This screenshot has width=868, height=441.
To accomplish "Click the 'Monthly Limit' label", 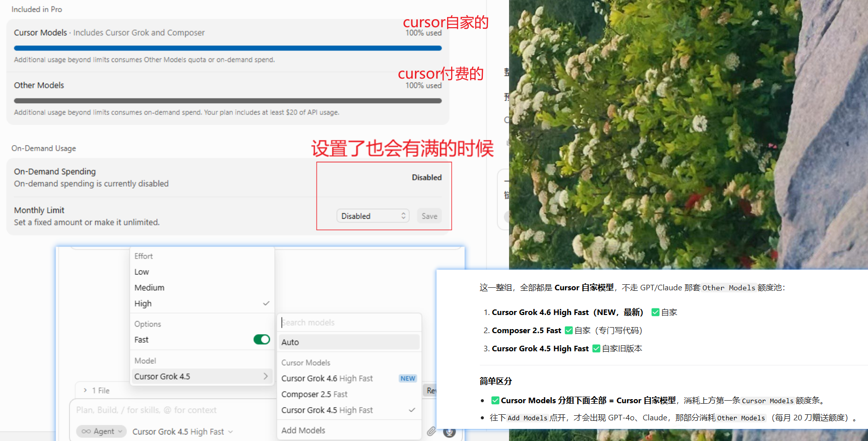I will 39,210.
